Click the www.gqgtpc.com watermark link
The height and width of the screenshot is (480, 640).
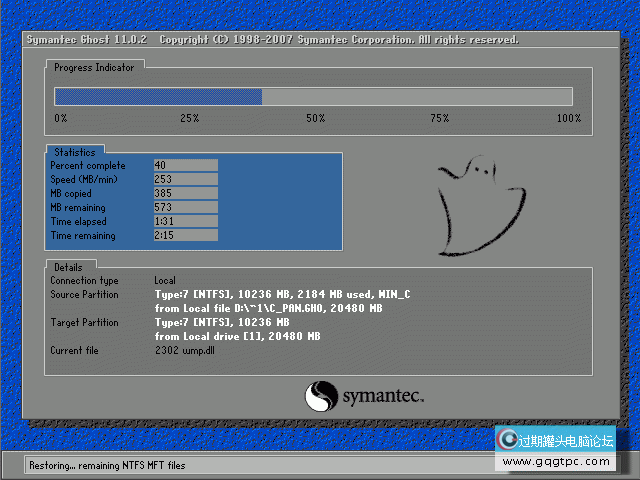coord(556,462)
